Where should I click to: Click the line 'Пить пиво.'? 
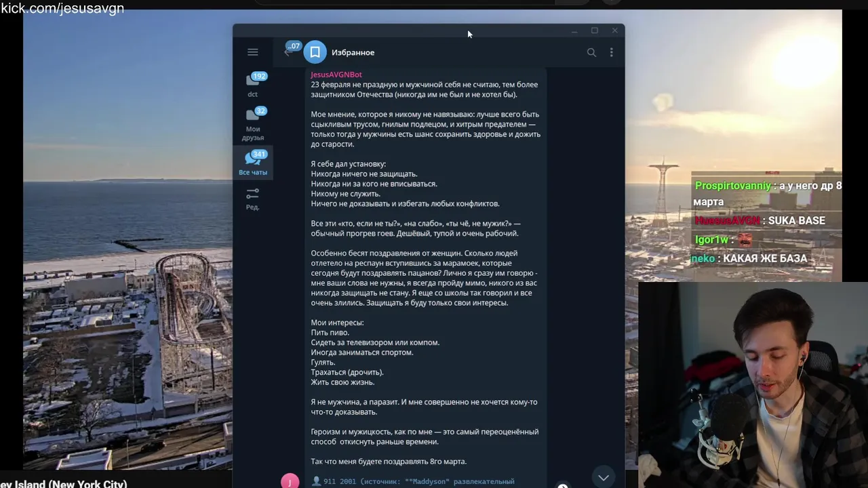pos(330,333)
